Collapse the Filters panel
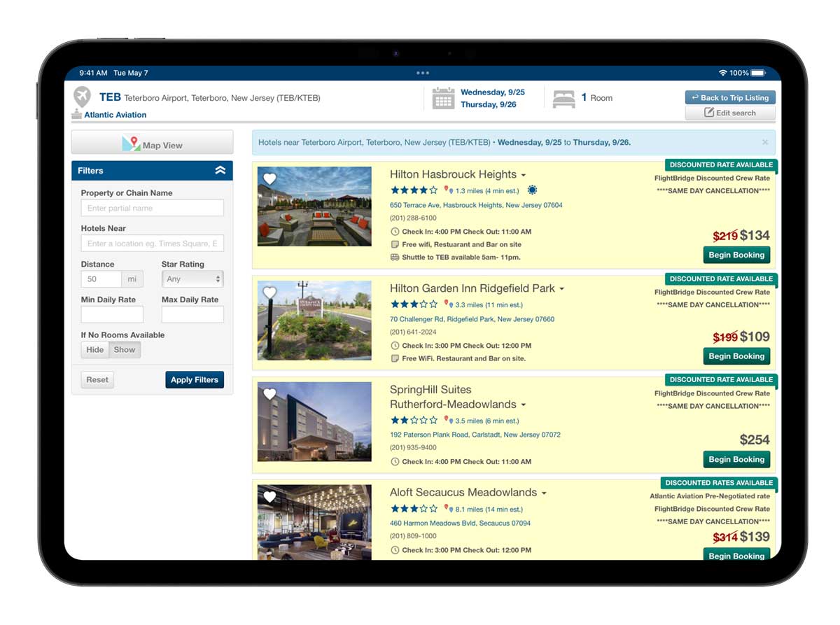 pyautogui.click(x=220, y=171)
